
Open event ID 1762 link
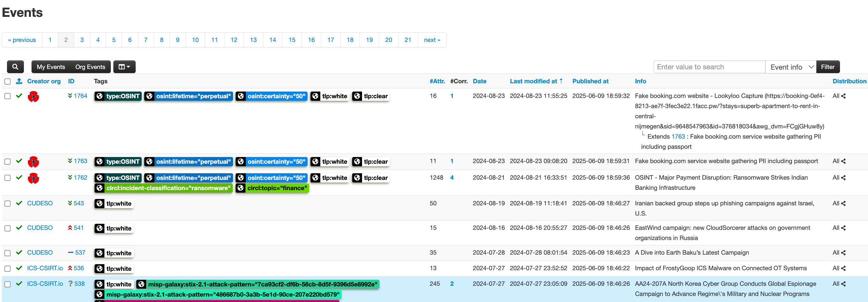(81, 177)
